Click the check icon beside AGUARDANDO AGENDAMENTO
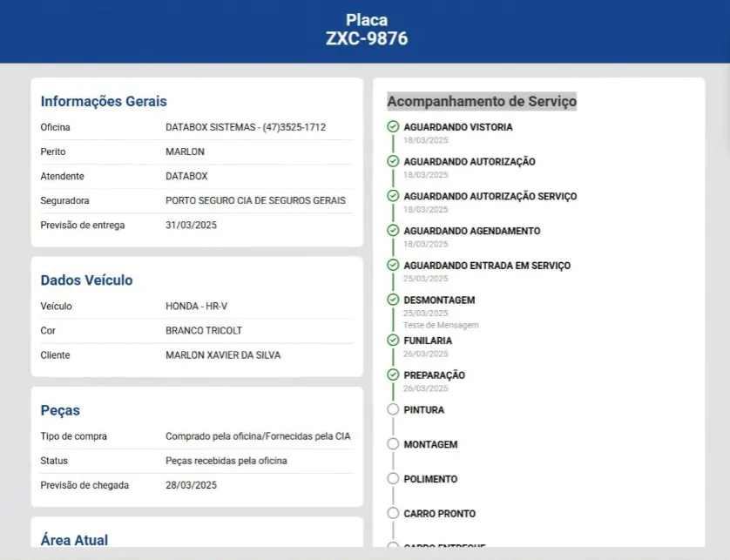The height and width of the screenshot is (560, 730). 393,231
